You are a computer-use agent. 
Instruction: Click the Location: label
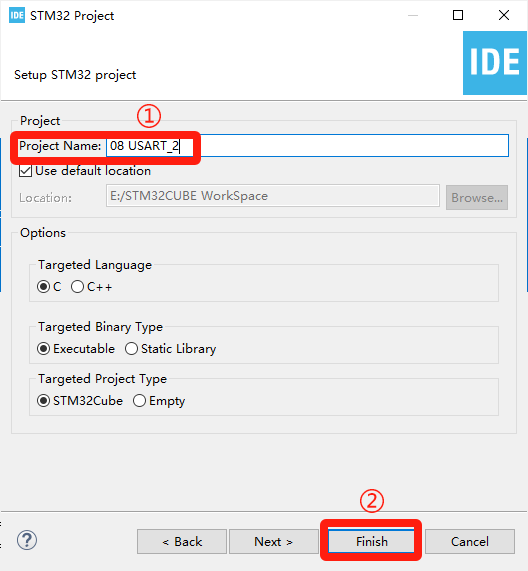tap(46, 198)
